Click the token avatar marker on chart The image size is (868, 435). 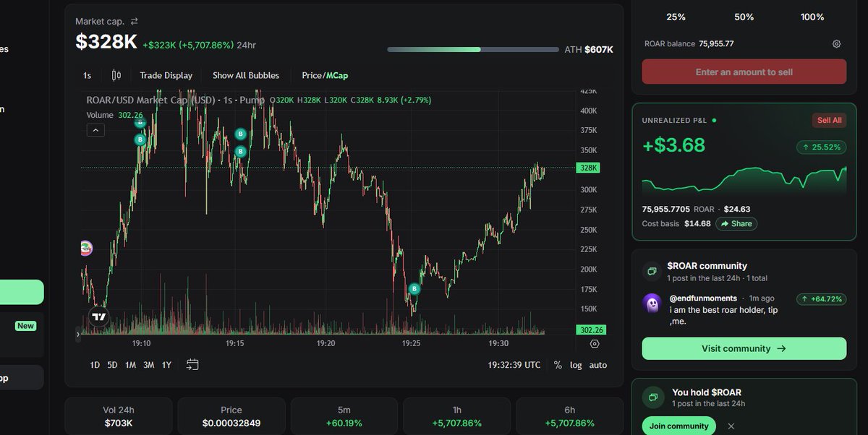pyautogui.click(x=85, y=248)
